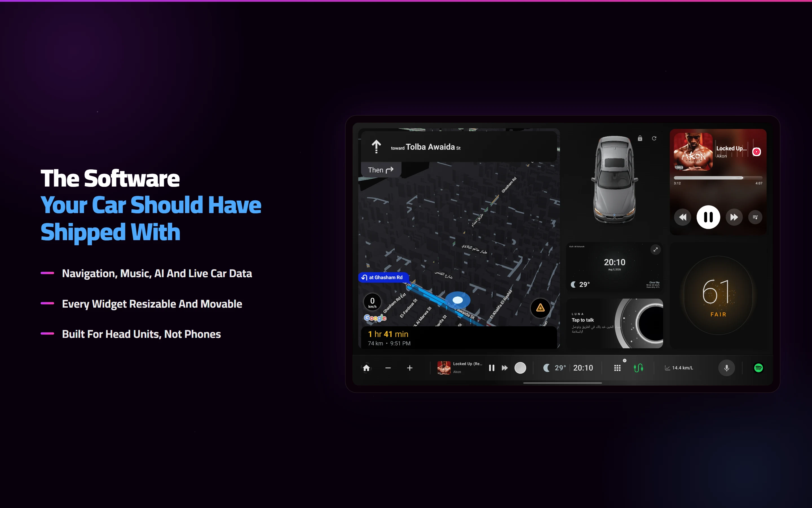This screenshot has width=812, height=508.
Task: Tap the gray circle button in dock
Action: point(520,368)
